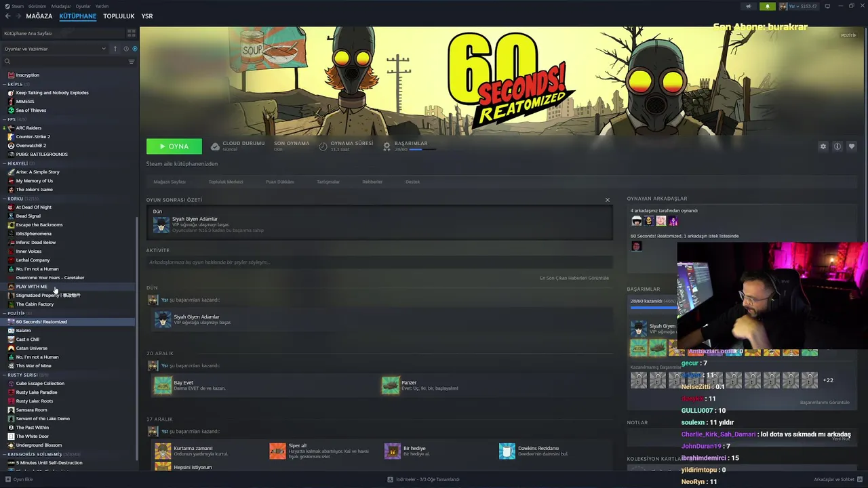Image resolution: width=868 pixels, height=488 pixels.
Task: Select Catan Universe in library
Action: pos(31,348)
